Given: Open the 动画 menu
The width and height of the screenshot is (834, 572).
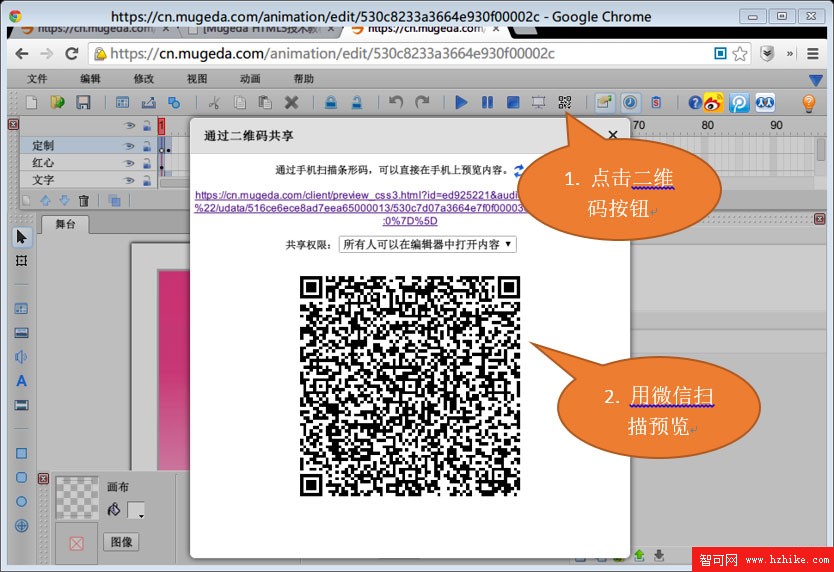Looking at the screenshot, I should tap(250, 79).
